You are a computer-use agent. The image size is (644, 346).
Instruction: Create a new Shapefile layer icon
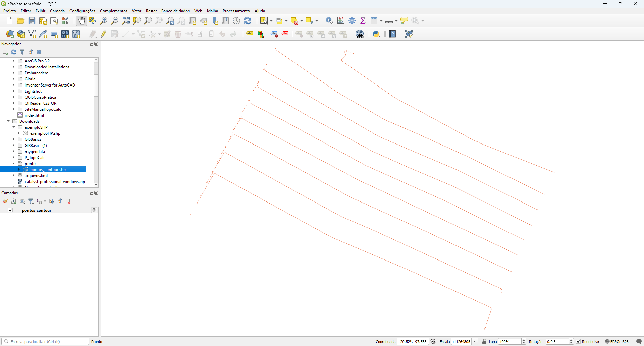point(32,34)
